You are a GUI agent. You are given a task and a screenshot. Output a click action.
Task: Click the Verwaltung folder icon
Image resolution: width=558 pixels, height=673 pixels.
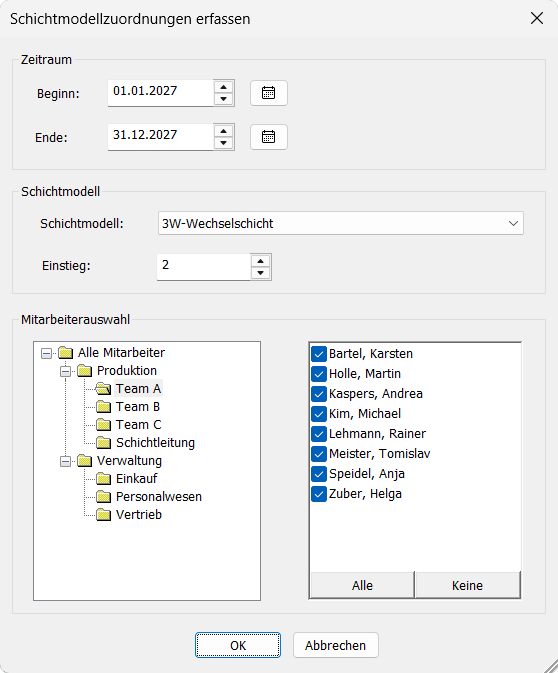pos(85,461)
